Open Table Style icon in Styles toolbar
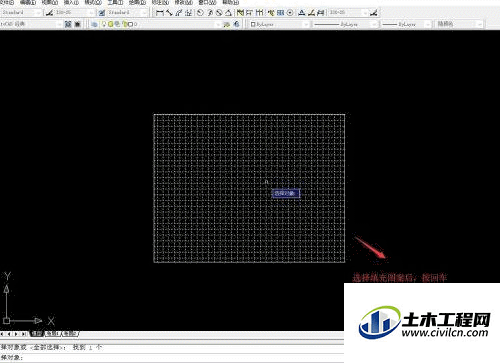Screen dimensions: 500x363 (102, 13)
